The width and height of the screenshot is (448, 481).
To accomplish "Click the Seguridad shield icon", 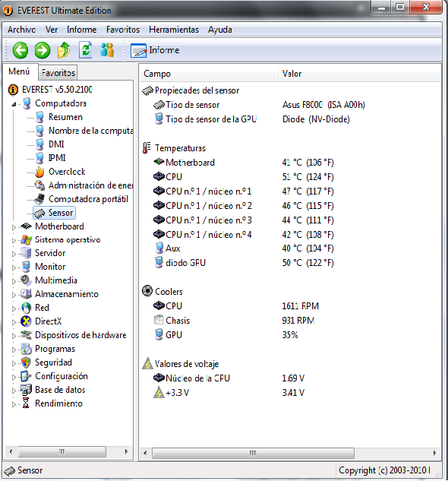I will pyautogui.click(x=26, y=362).
